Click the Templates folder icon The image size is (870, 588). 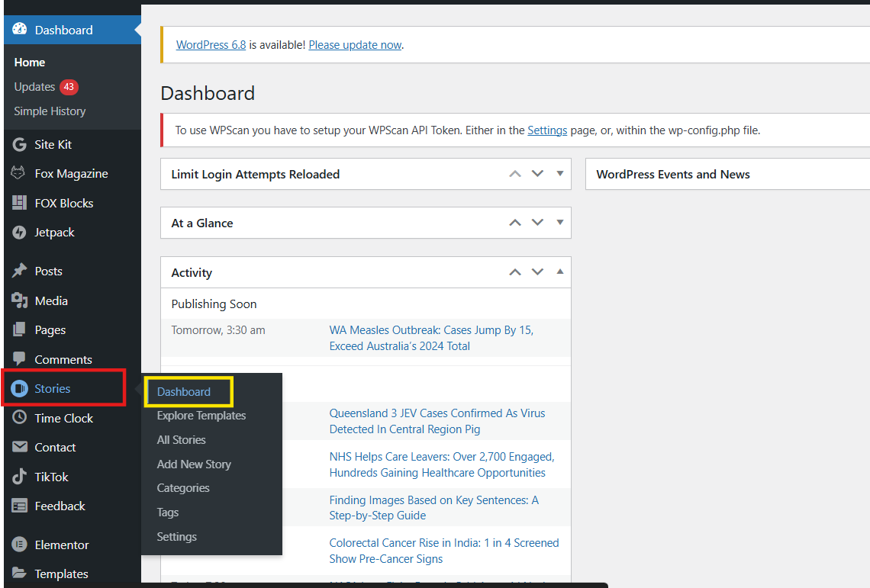pos(19,573)
